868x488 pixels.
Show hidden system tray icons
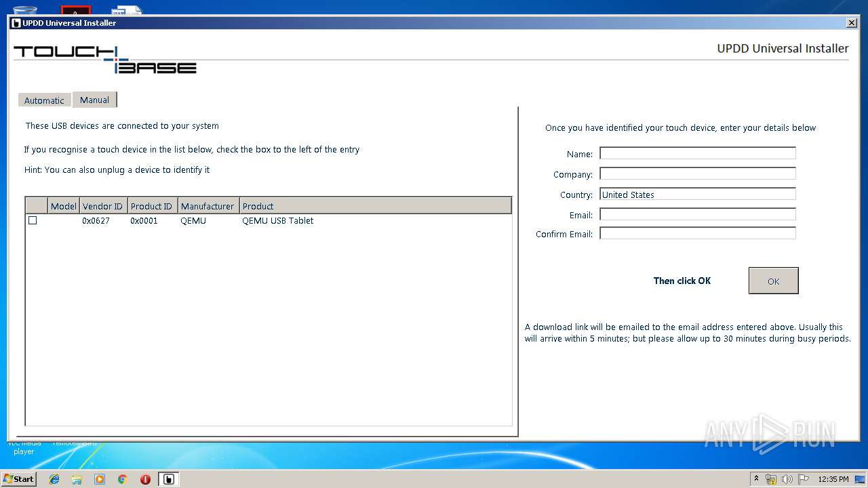click(x=756, y=479)
